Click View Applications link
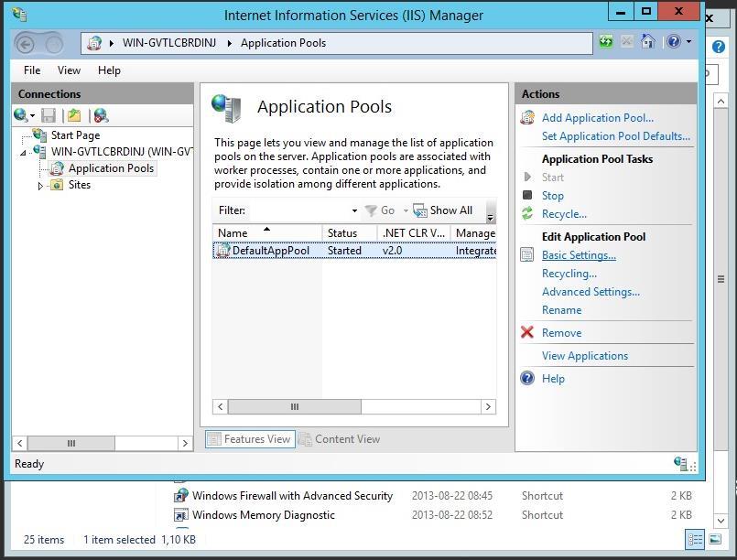Viewport: 737px width, 560px height. (585, 356)
